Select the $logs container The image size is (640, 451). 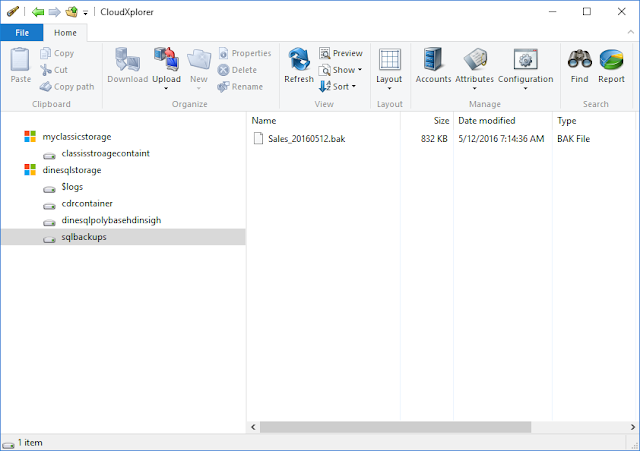coord(72,187)
